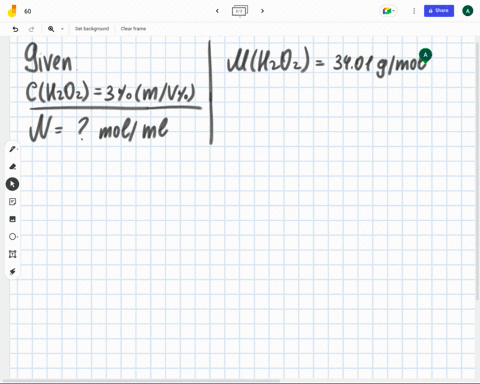Image resolution: width=480 pixels, height=384 pixels.
Task: Click the Share button
Action: point(439,11)
